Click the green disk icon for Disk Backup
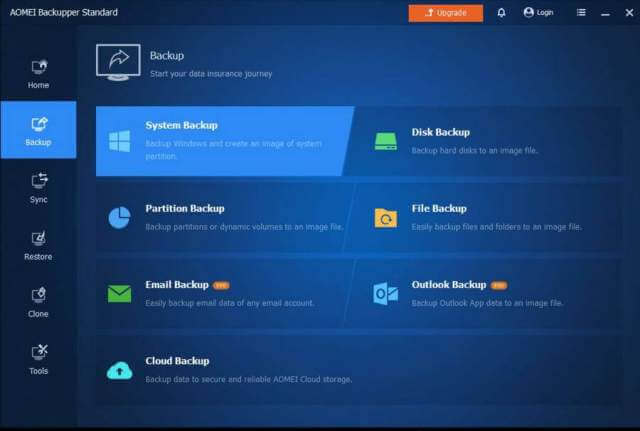The image size is (640, 431). point(386,141)
